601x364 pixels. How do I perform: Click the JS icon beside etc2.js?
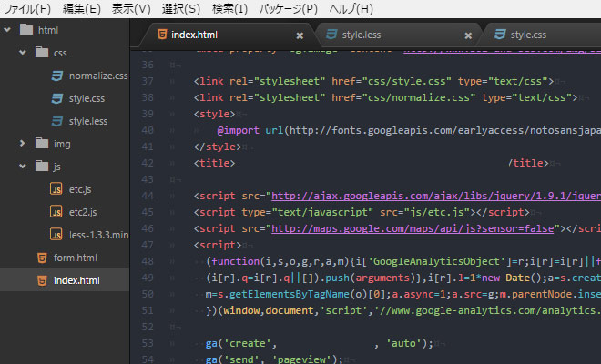56,211
